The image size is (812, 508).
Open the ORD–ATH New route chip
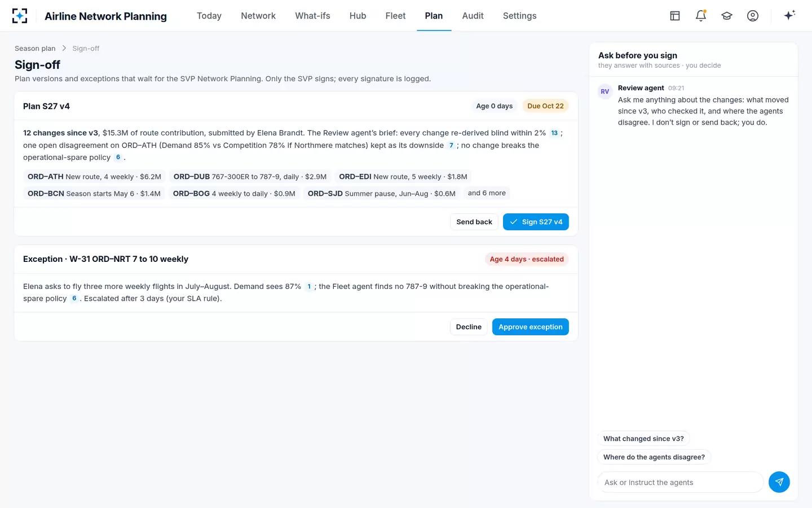(x=94, y=177)
